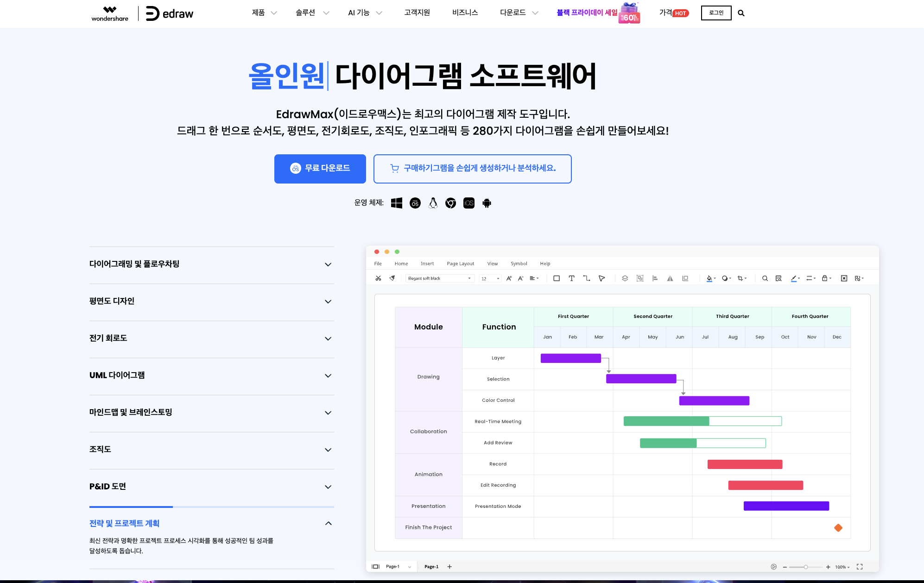Viewport: 924px width, 583px height.
Task: Click the 구매하기 purchase button
Action: point(472,169)
